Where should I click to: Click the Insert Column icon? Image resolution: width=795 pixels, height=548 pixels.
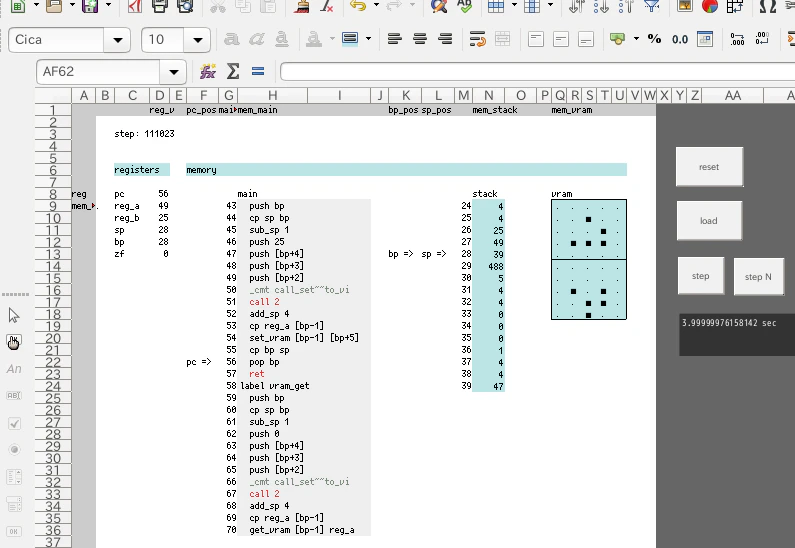point(532,6)
